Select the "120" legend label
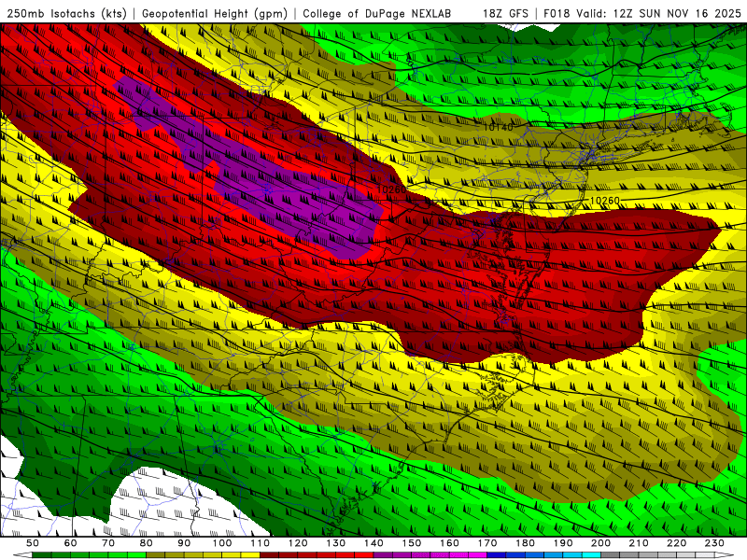The width and height of the screenshot is (747, 560). [x=298, y=543]
